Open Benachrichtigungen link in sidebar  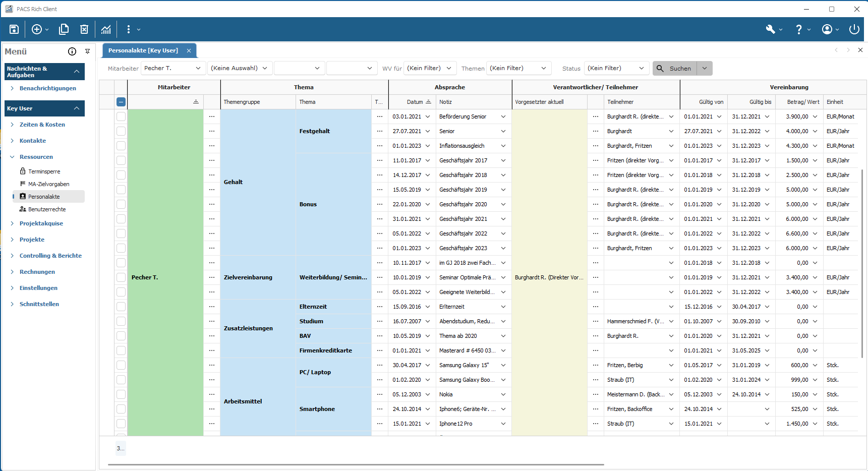[48, 88]
